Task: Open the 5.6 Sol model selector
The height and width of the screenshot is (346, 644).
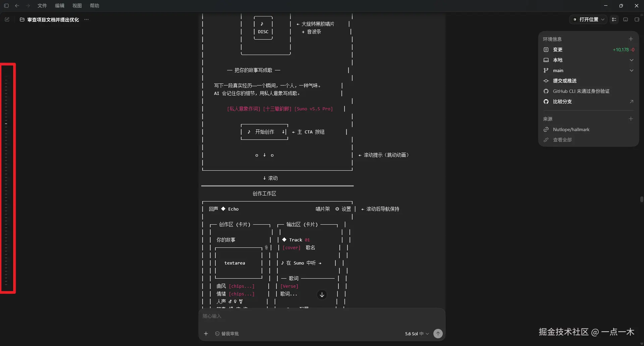Action: pyautogui.click(x=417, y=334)
